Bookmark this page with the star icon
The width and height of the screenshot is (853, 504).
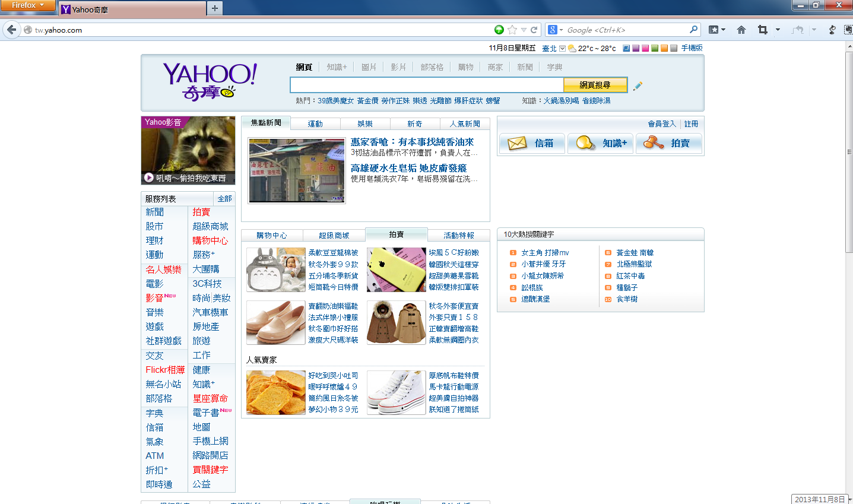[x=512, y=30]
